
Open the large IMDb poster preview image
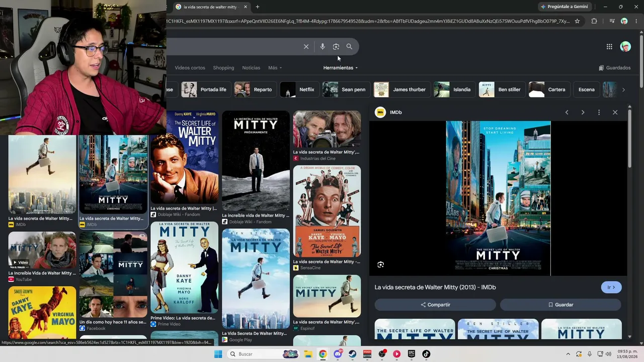pyautogui.click(x=498, y=198)
